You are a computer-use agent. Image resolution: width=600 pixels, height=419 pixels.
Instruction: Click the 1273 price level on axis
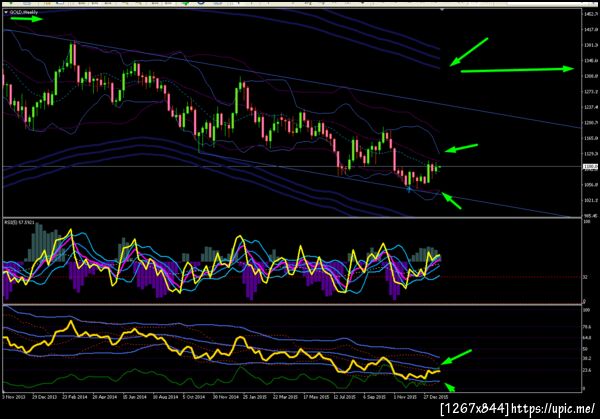point(591,92)
